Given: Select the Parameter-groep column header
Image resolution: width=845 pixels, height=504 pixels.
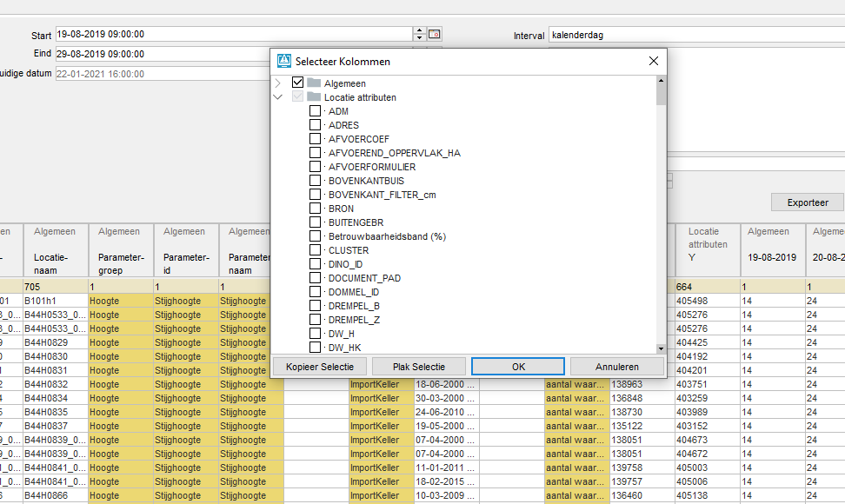Looking at the screenshot, I should click(121, 250).
